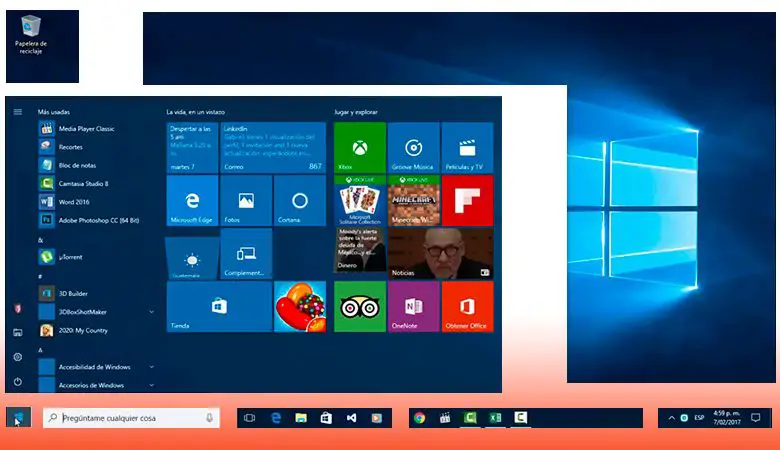Open the Tienda store tile

click(x=219, y=306)
